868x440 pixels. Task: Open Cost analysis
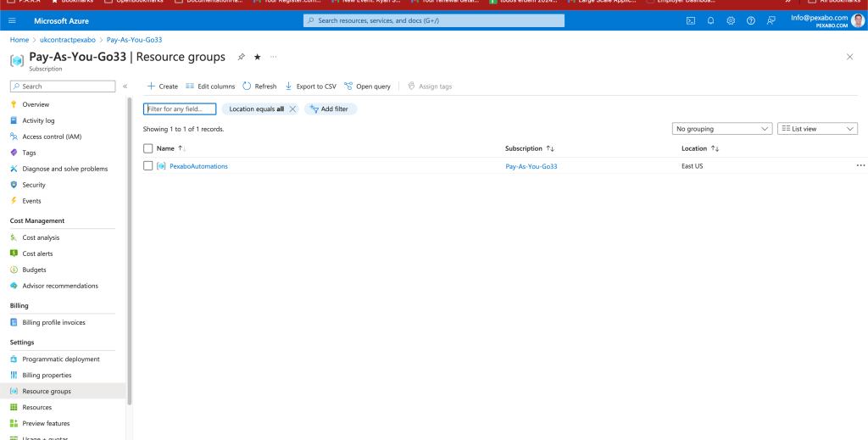click(41, 237)
